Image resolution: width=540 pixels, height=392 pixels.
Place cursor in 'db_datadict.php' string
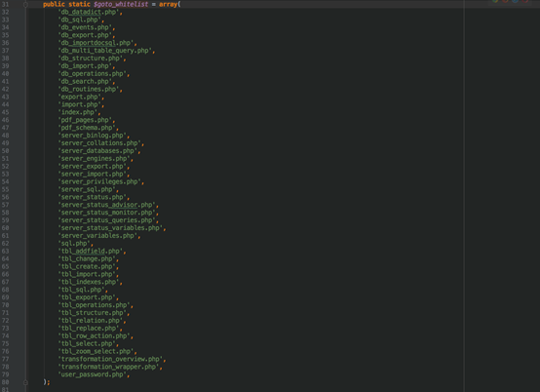point(89,12)
